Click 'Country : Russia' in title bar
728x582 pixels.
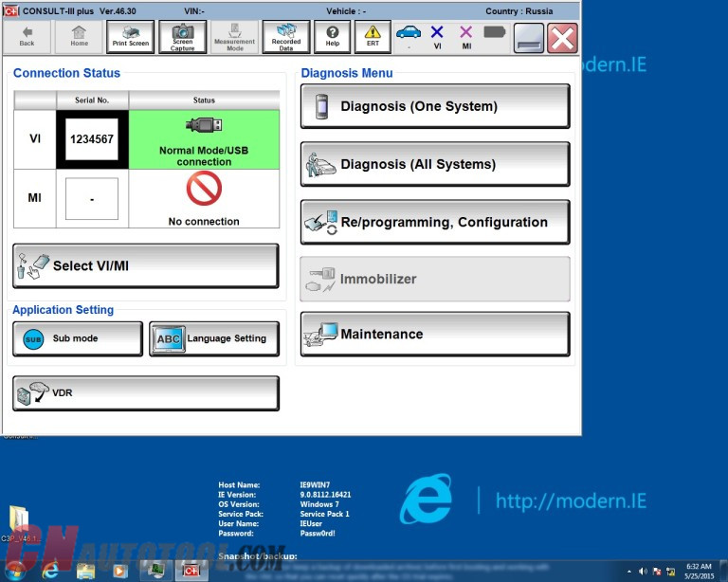(519, 11)
